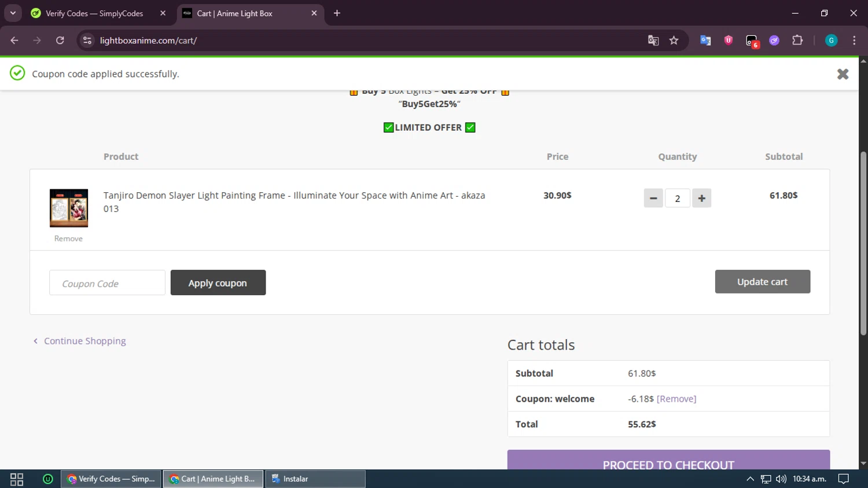This screenshot has height=488, width=868.
Task: Click the quantity field showing 2
Action: point(677,198)
